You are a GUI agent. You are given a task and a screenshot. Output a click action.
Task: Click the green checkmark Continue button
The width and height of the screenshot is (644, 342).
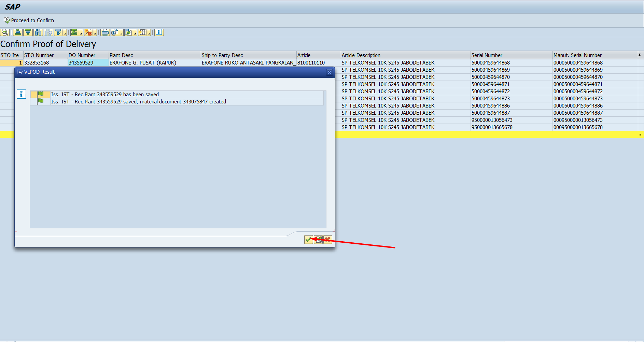[x=308, y=240]
